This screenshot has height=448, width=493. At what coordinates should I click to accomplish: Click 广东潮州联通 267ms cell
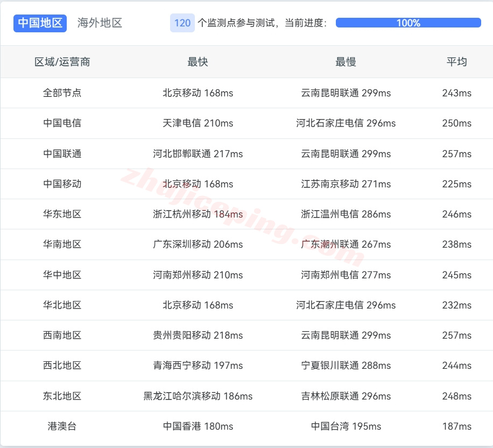(x=346, y=244)
